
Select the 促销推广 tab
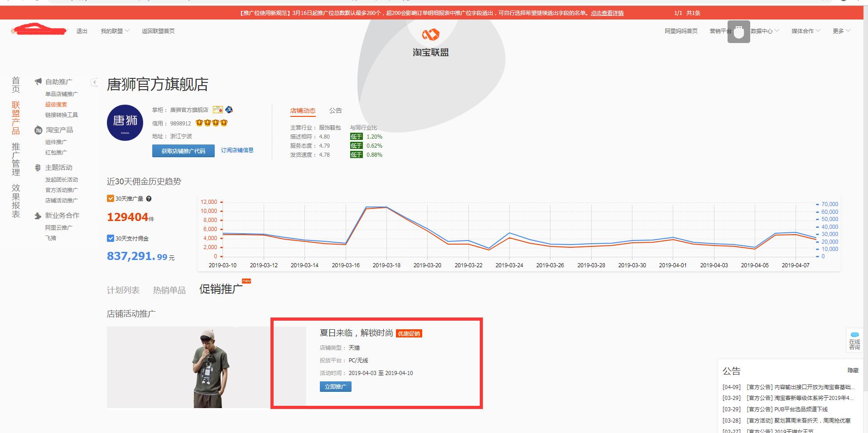pos(221,289)
